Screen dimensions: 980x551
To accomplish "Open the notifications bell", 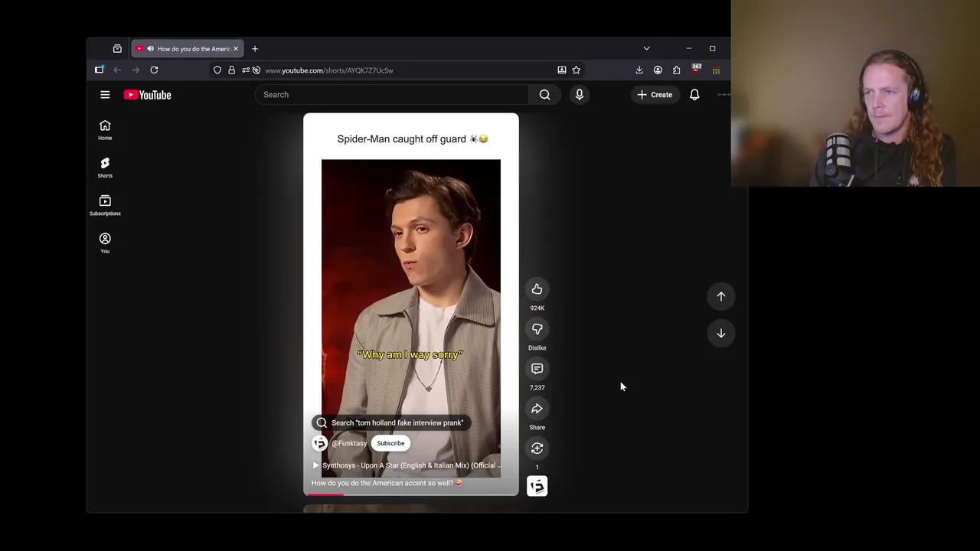I will coord(694,95).
